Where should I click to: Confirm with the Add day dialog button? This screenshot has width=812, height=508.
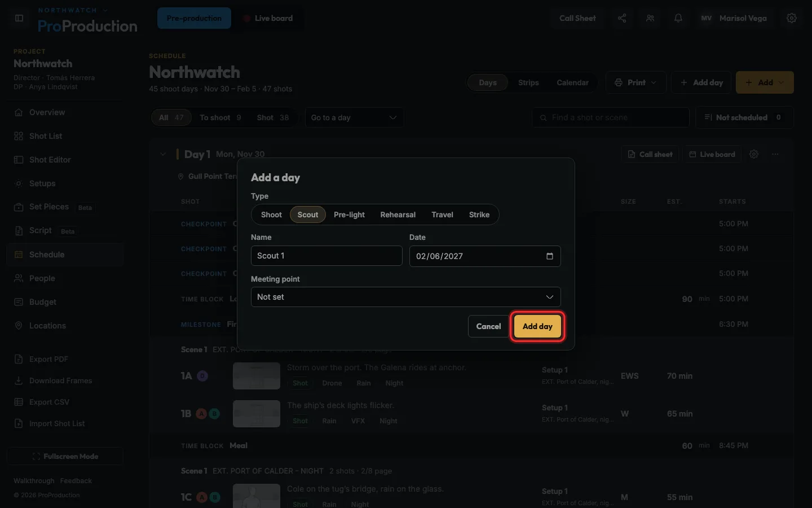537,326
